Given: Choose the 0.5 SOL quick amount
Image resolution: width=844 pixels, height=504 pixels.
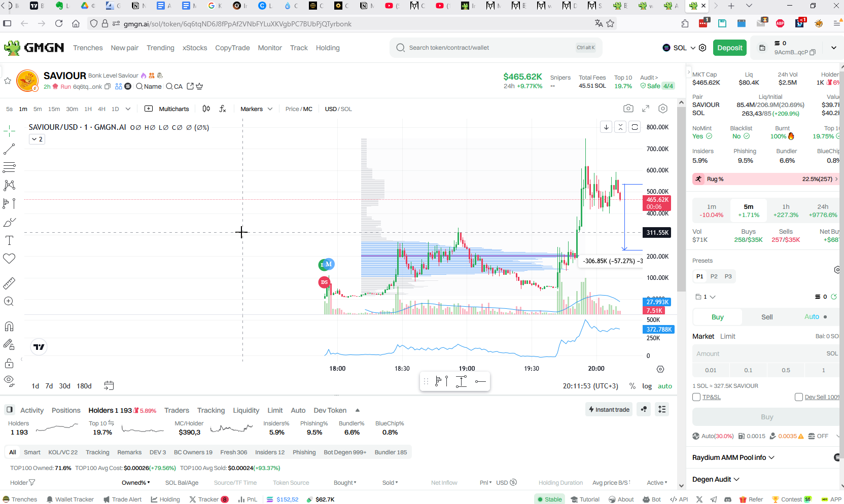Looking at the screenshot, I should (786, 370).
